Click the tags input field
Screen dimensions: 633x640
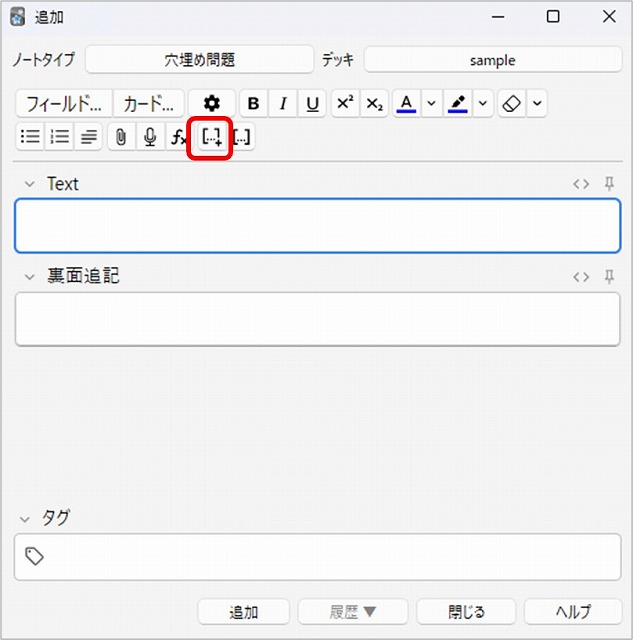click(x=318, y=557)
